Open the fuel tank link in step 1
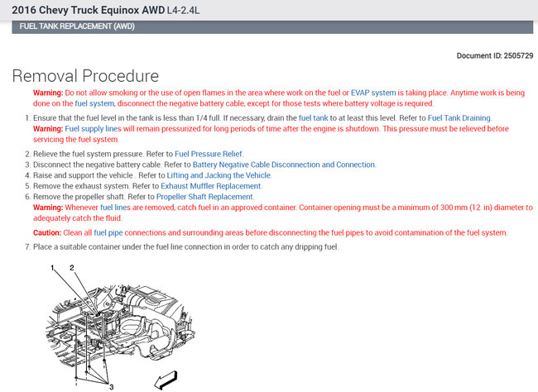Screen dimensions: 538x392 313,118
